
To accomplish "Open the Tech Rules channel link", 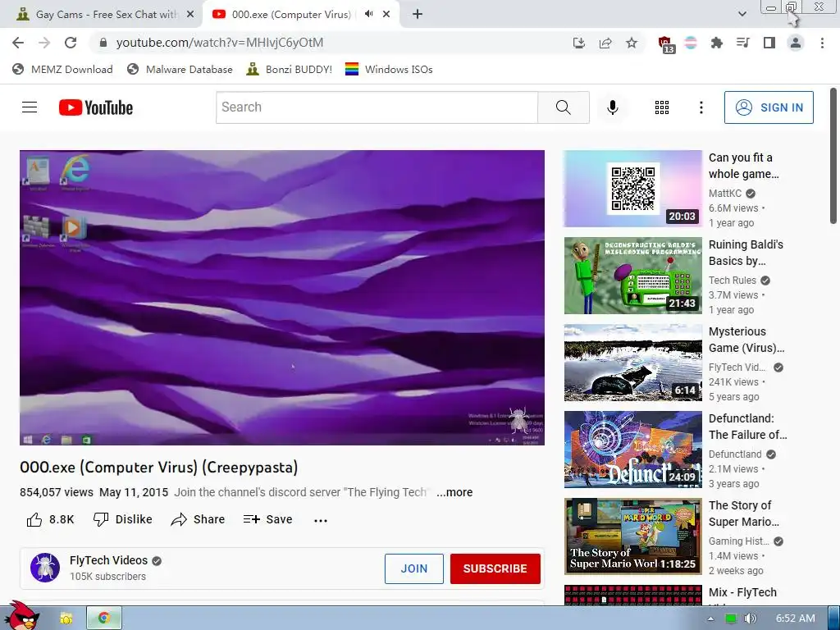I will (x=733, y=281).
